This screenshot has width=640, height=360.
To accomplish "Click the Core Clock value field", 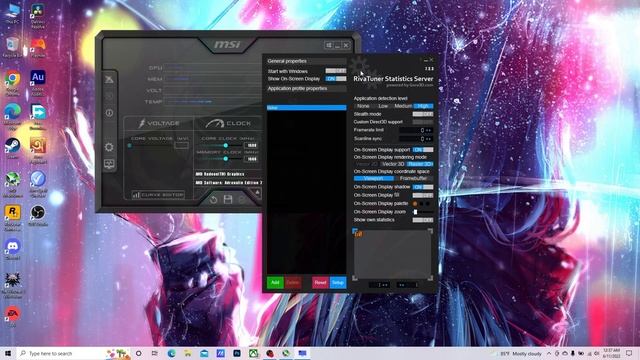I will click(251, 145).
